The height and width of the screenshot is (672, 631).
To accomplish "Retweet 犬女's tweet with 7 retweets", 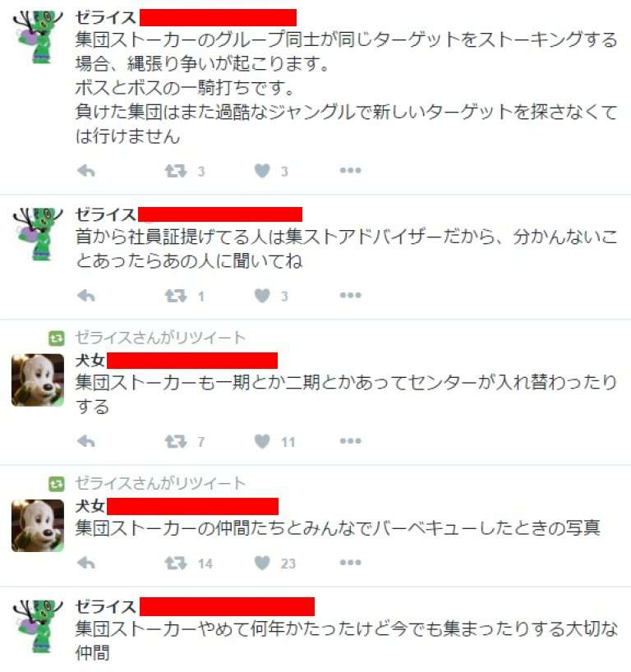I will 176,441.
